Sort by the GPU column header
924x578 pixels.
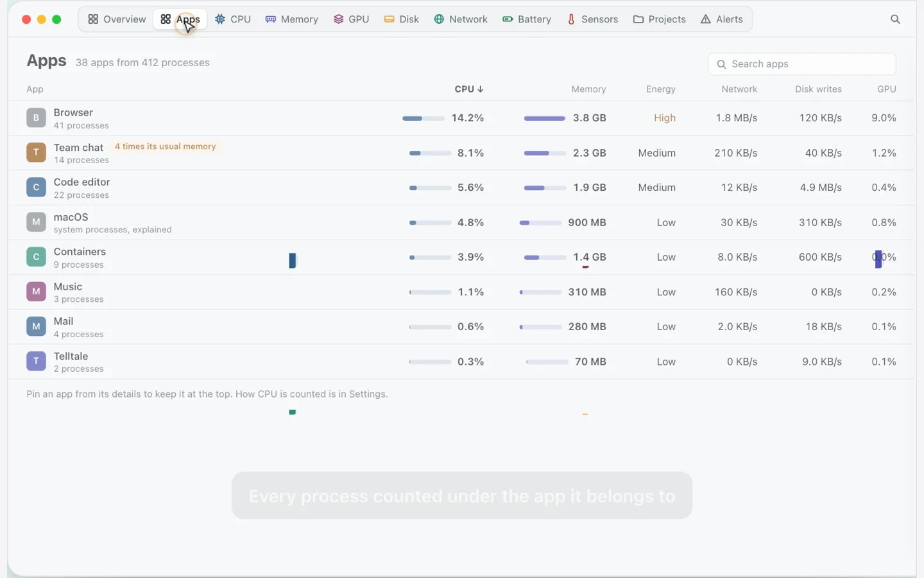coord(887,89)
